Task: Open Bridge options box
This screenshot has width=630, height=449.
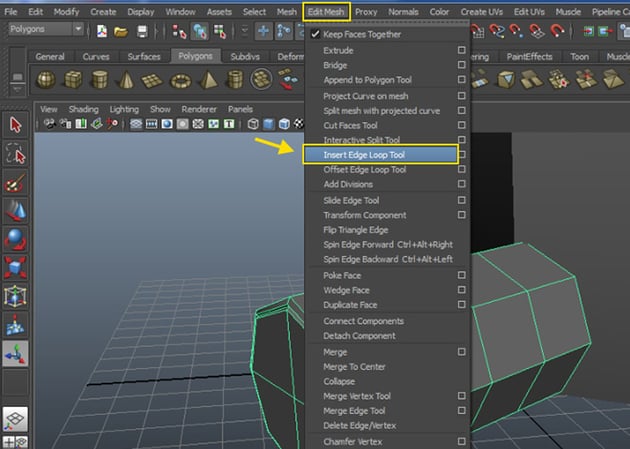Action: pos(462,65)
